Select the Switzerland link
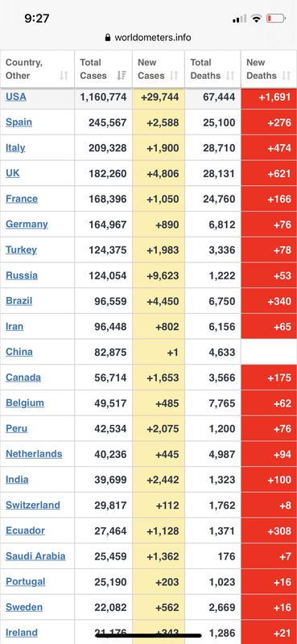297x644 pixels. (x=33, y=505)
